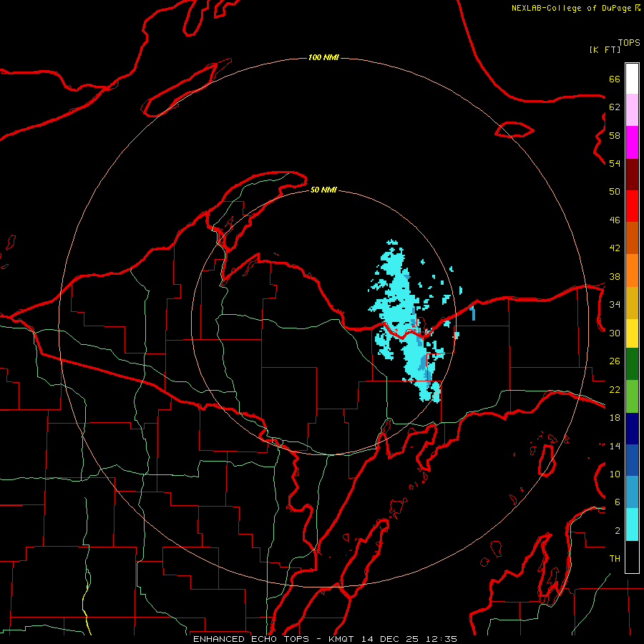Click the legend value 58
This screenshot has height=644, width=644.
615,135
